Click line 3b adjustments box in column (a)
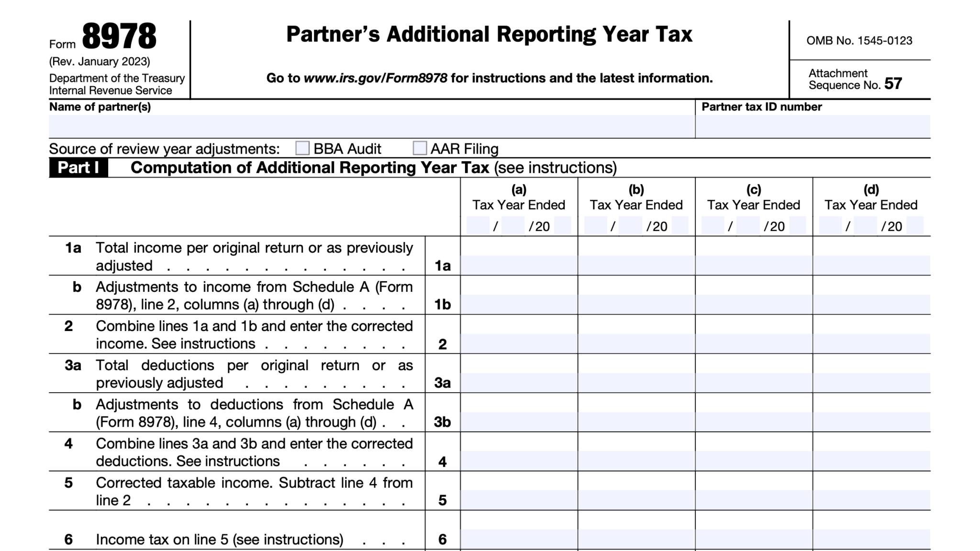The height and width of the screenshot is (551, 980). tap(519, 420)
